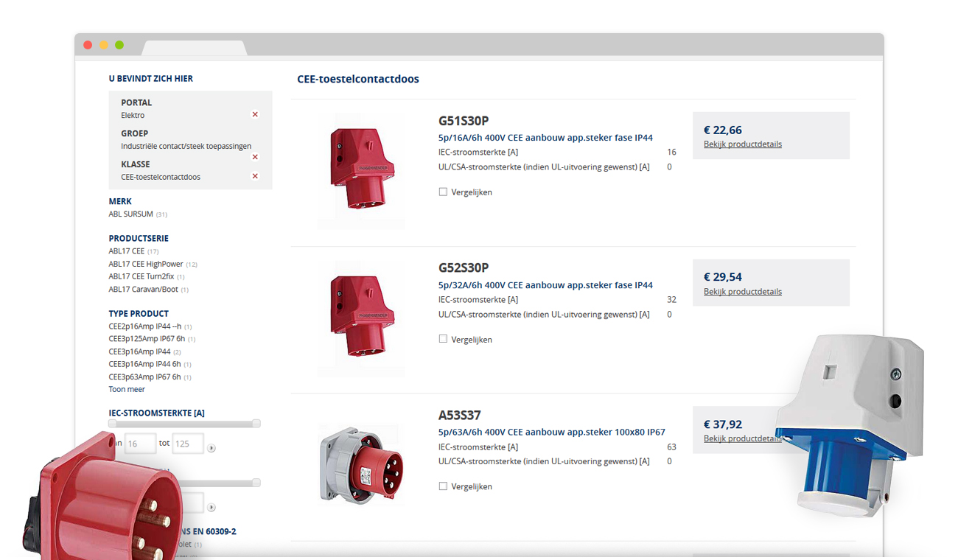Apply the IEC-stroomsterkte range arrow button
958x560 pixels.
[211, 448]
